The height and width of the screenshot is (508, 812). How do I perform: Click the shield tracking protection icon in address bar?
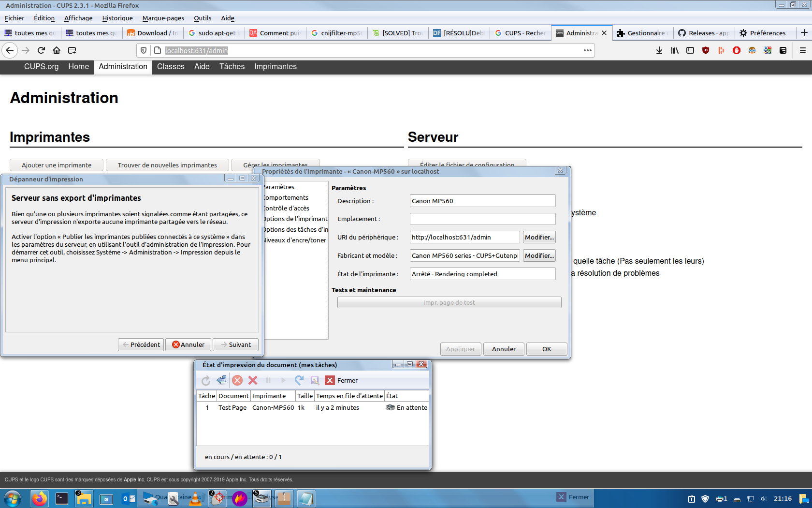click(x=144, y=50)
